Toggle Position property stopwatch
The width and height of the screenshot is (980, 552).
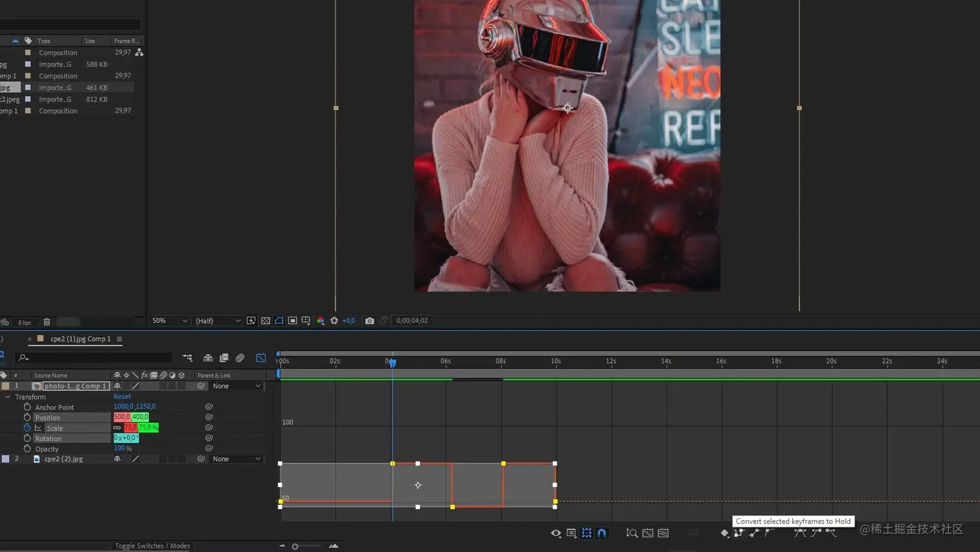(27, 417)
